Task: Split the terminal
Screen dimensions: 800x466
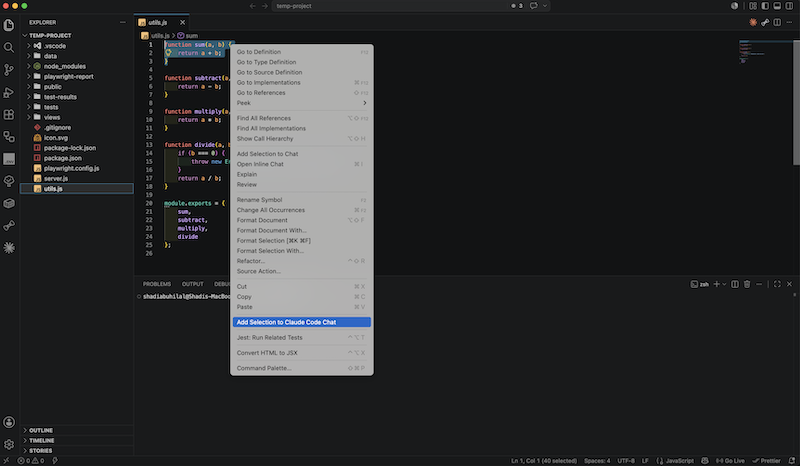Action: click(x=735, y=284)
